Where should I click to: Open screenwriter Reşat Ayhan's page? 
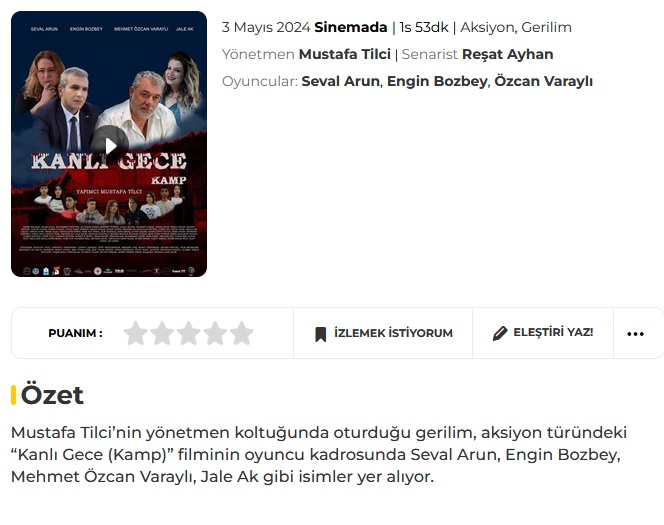point(507,54)
